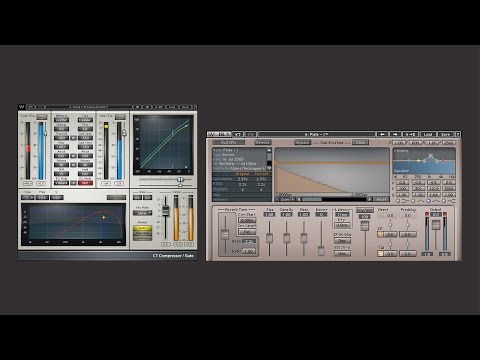Viewport: 480px width, 360px height.
Task: Click the scroll-down arrow in IR-1 info panel
Action: tap(269, 168)
